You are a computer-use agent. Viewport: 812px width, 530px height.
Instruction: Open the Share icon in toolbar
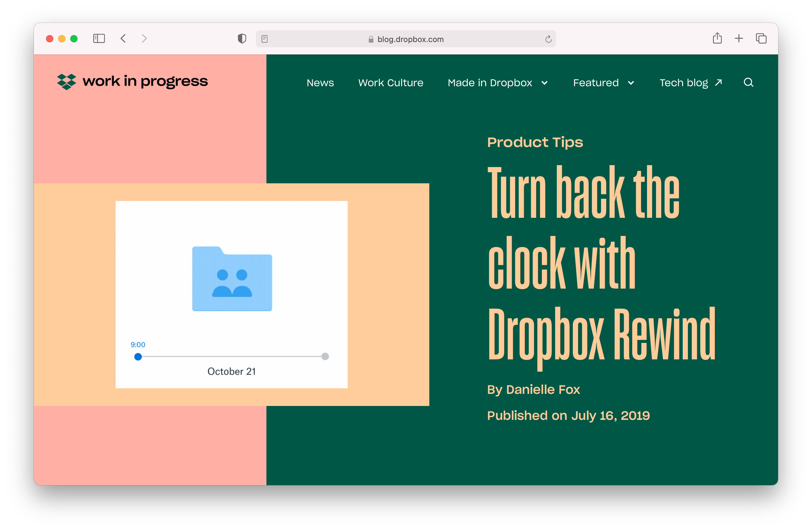(x=717, y=38)
